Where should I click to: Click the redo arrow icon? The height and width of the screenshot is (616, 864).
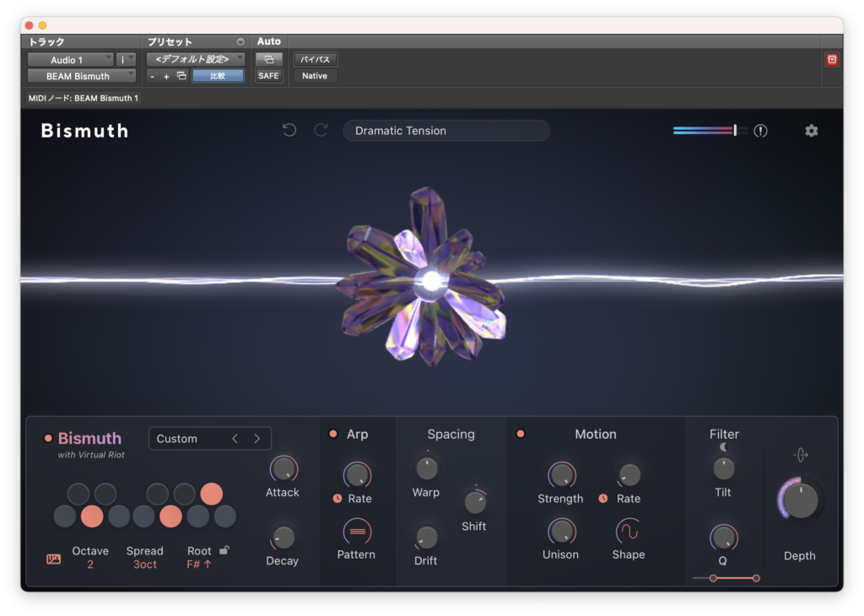[x=321, y=130]
